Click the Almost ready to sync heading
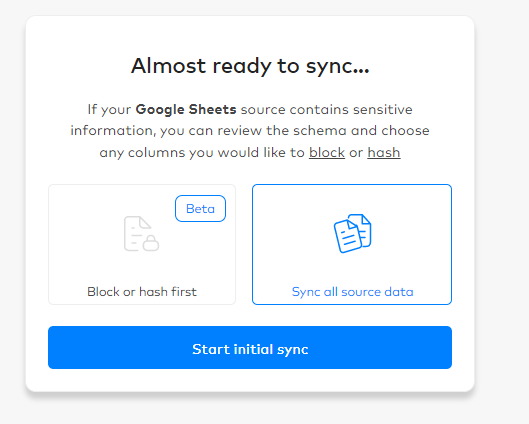 250,66
